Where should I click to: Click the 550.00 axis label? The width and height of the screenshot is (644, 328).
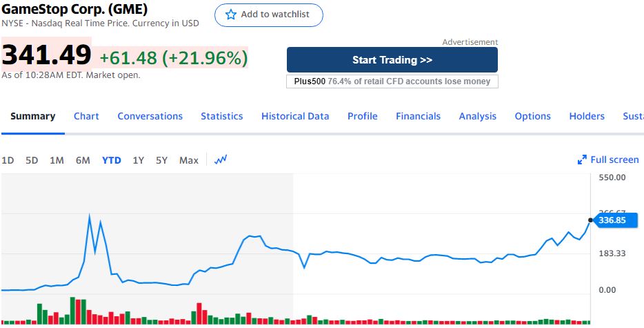pyautogui.click(x=612, y=177)
